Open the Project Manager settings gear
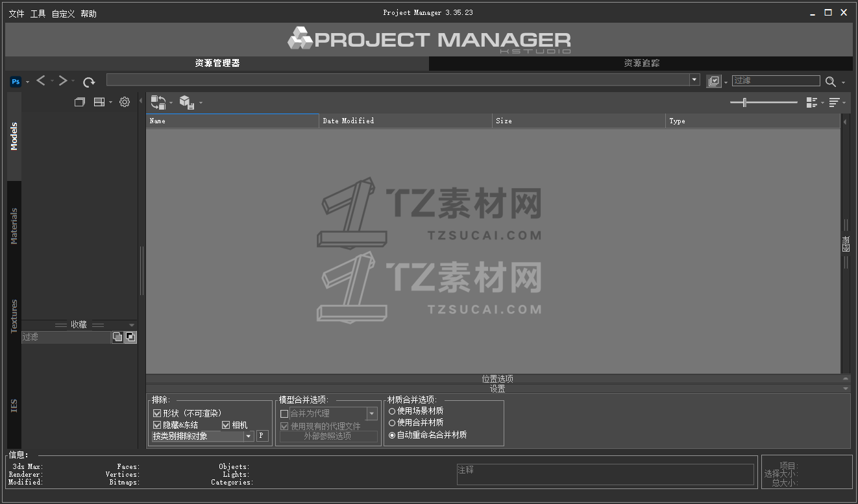Viewport: 858px width, 504px height. 125,102
